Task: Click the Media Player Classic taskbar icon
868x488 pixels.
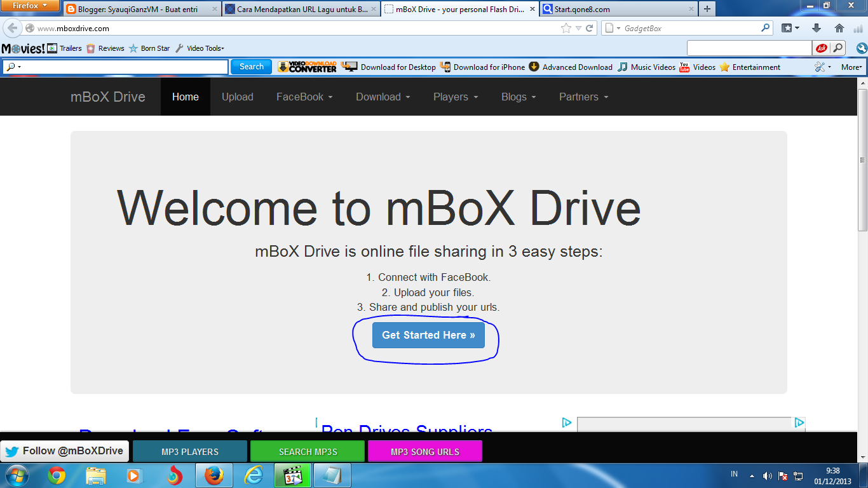Action: click(293, 475)
